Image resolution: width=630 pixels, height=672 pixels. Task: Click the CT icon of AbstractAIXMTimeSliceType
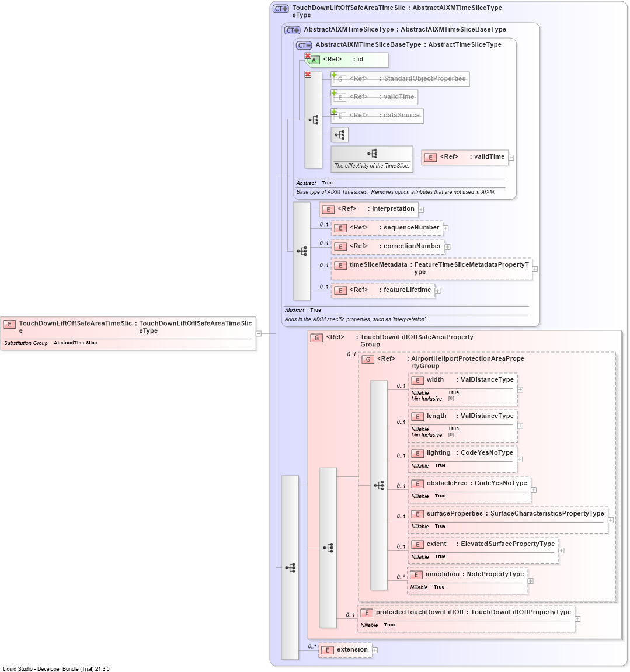tap(293, 30)
